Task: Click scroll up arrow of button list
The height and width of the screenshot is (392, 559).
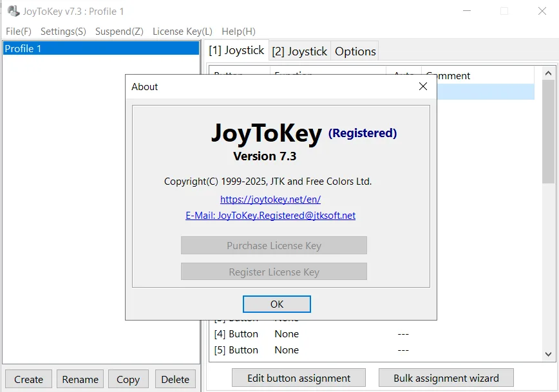Action: tap(548, 73)
